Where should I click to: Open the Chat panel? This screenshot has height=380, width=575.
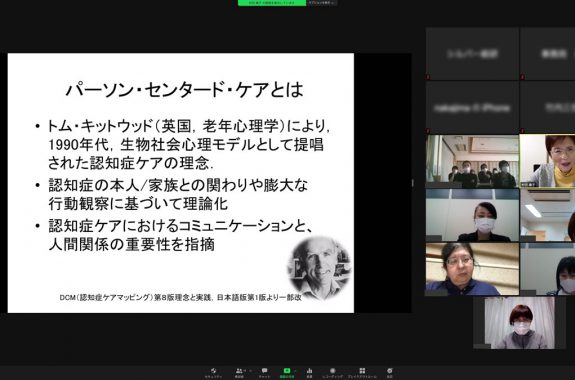[264, 373]
